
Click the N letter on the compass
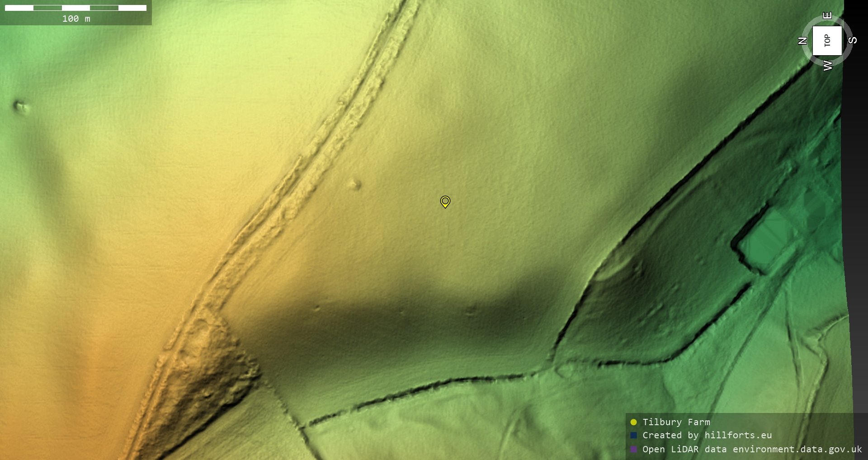coord(803,41)
